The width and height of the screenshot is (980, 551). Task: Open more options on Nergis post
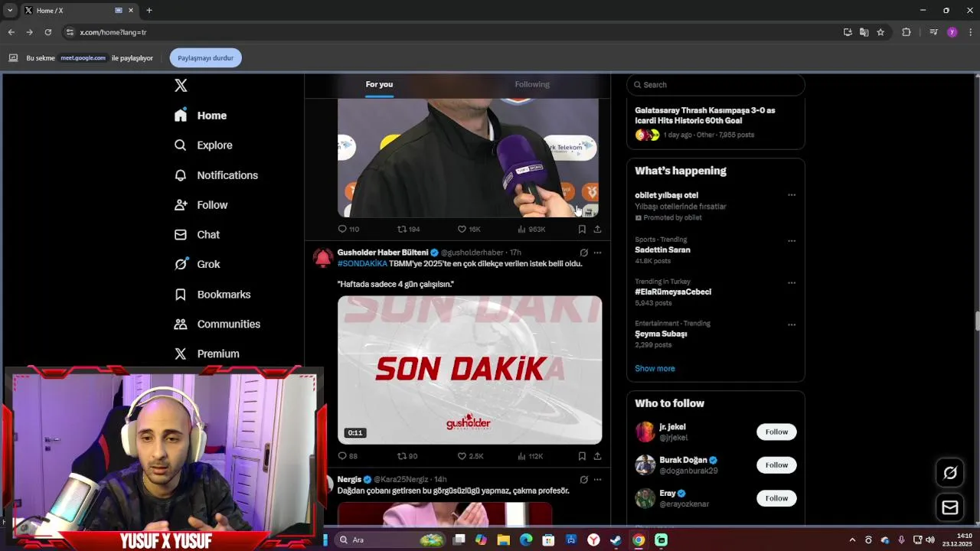[598, 480]
